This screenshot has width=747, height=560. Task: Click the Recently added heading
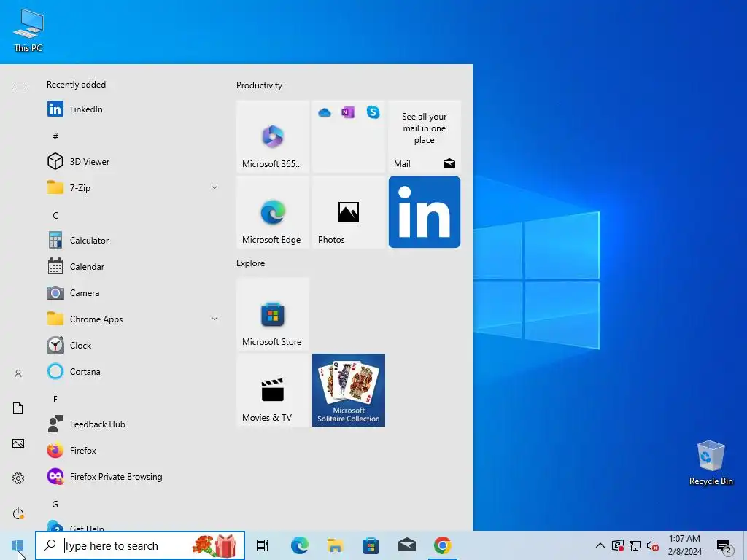[76, 85]
